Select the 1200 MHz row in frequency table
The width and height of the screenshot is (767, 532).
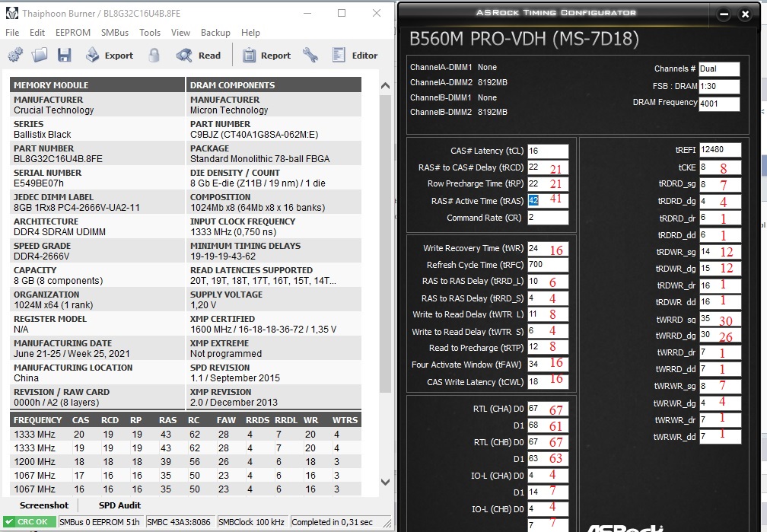(x=186, y=461)
